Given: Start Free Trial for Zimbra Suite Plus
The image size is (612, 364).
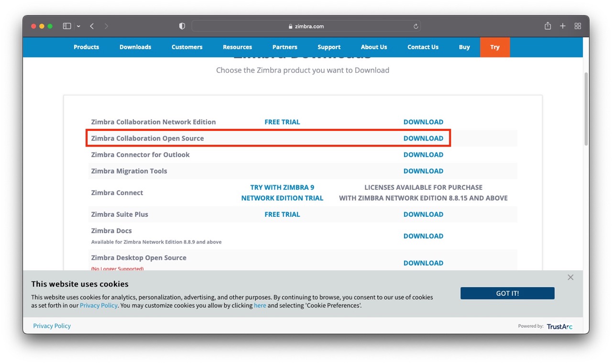Looking at the screenshot, I should tap(282, 214).
